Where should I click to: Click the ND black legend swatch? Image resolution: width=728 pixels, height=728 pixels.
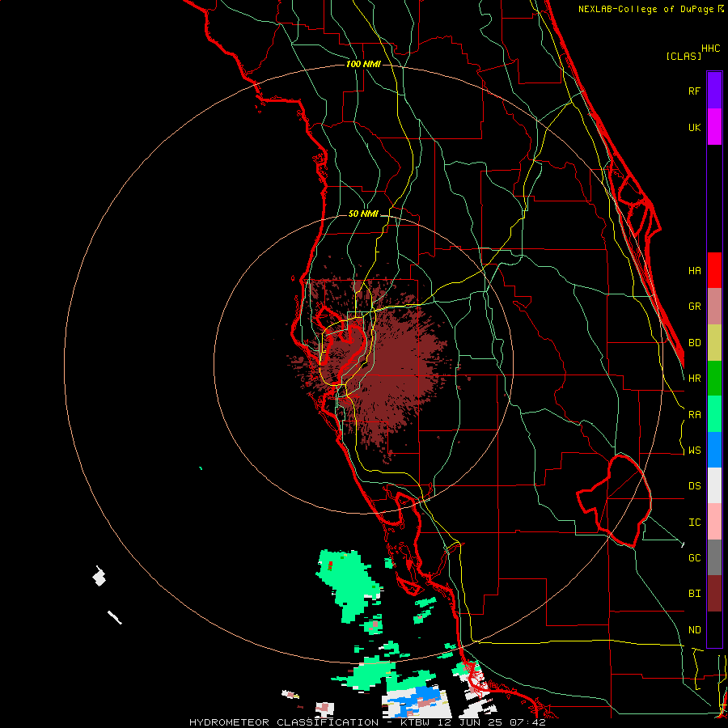[714, 629]
